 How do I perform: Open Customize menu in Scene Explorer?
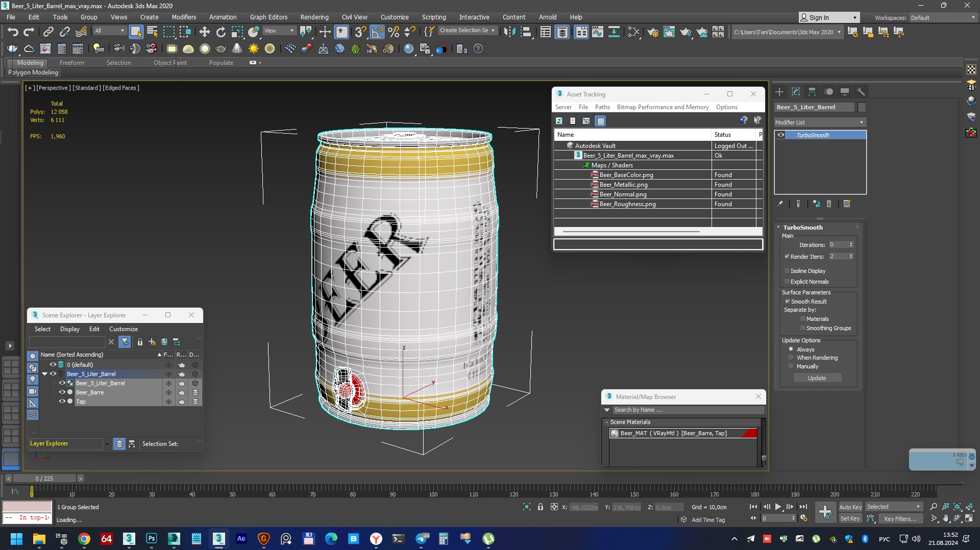click(124, 329)
